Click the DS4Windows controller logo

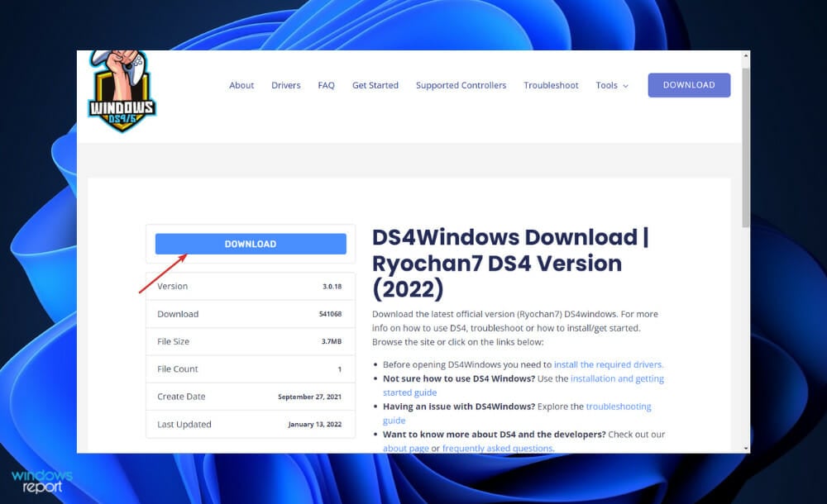122,91
